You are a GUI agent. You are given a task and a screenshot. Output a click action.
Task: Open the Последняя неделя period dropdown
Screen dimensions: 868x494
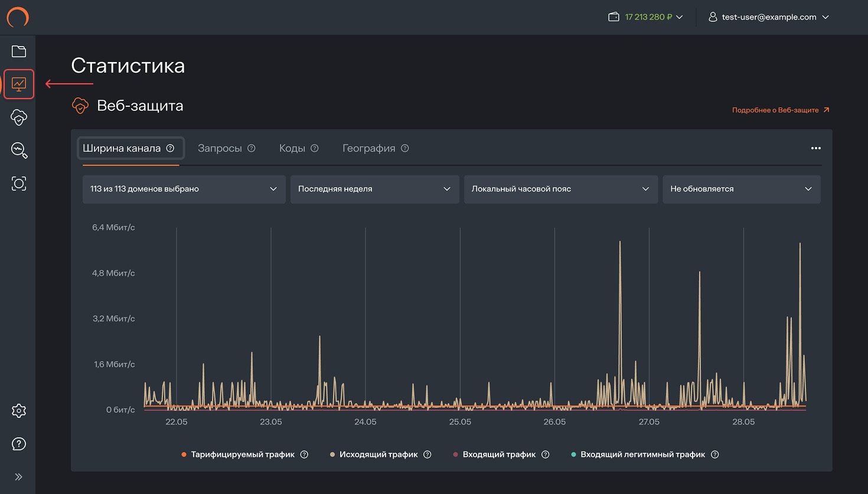(374, 189)
